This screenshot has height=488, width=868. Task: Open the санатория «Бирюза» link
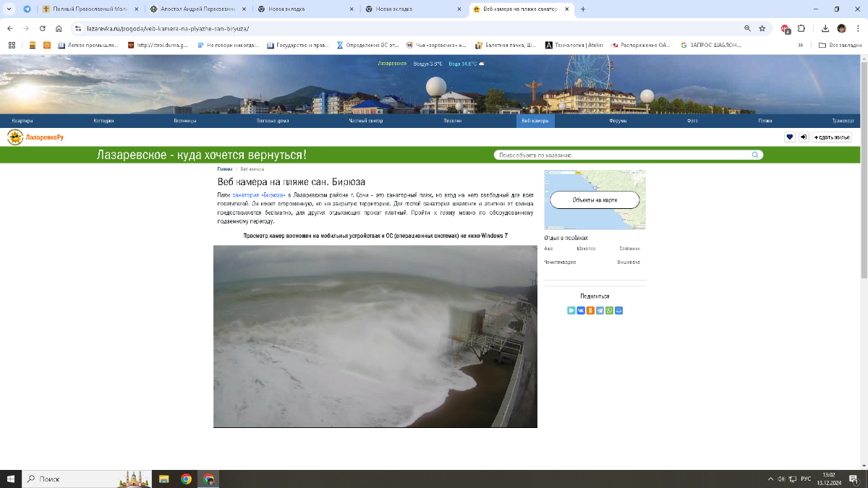[x=258, y=195]
